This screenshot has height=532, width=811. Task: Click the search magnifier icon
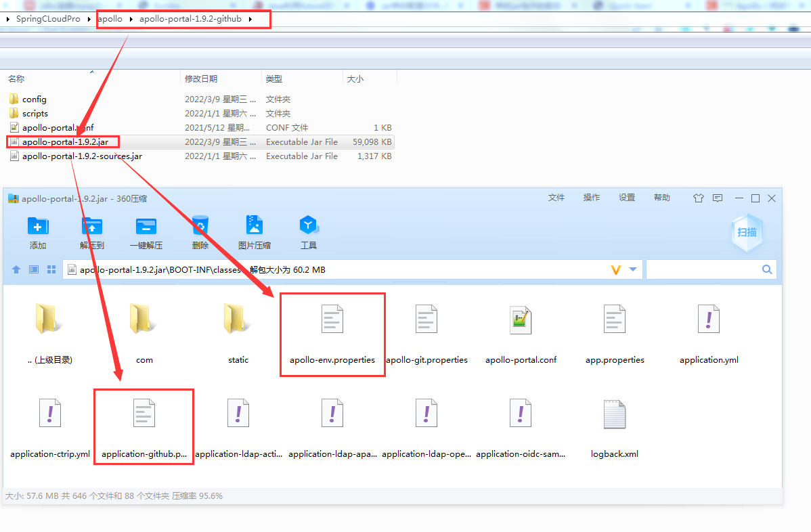[x=767, y=269]
